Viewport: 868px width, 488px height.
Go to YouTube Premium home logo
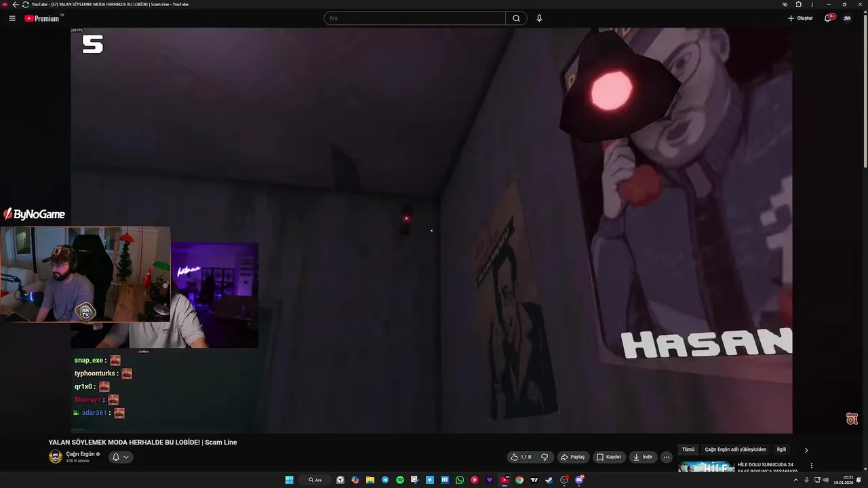pos(44,18)
